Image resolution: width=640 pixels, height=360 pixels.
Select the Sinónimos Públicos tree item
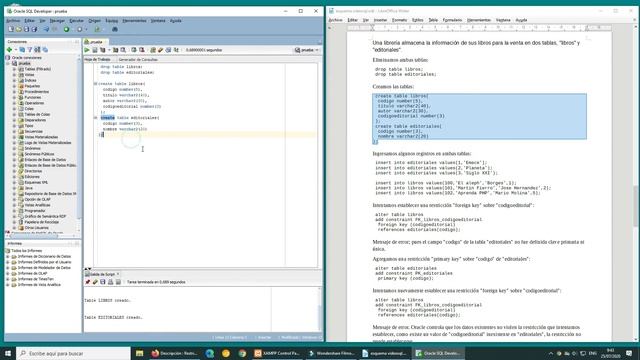tap(39, 154)
